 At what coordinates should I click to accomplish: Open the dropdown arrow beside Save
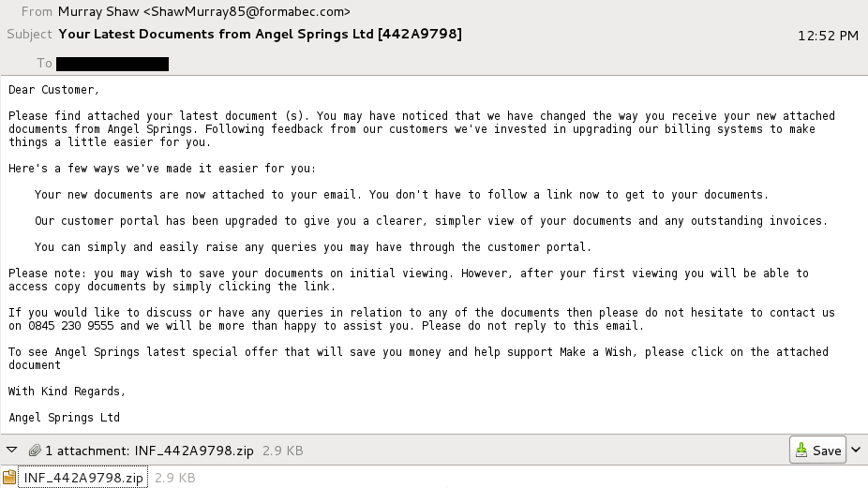pyautogui.click(x=856, y=451)
